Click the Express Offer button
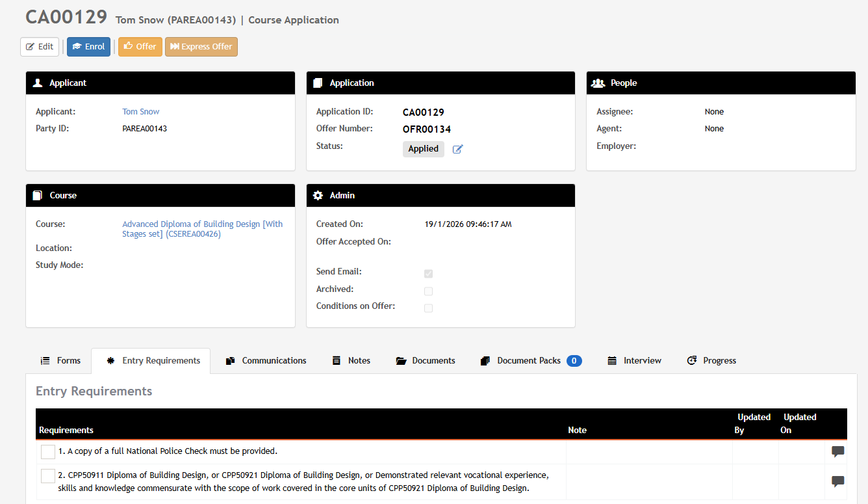Viewport: 868px width, 504px height. pos(201,47)
